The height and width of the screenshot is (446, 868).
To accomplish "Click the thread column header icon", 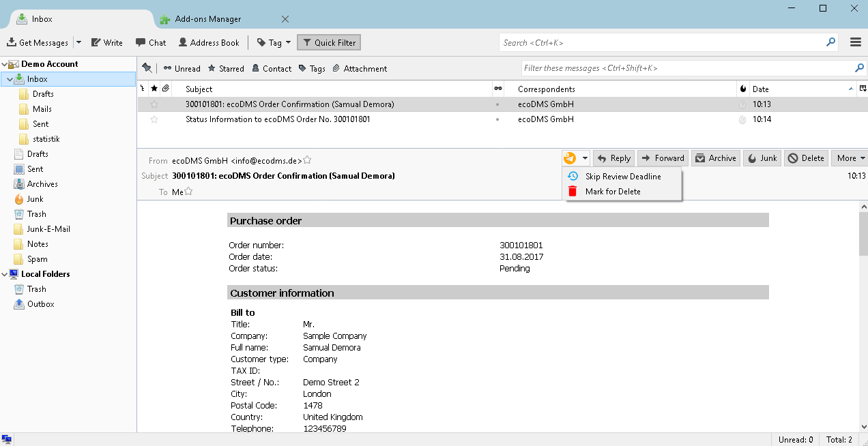I will tap(143, 89).
